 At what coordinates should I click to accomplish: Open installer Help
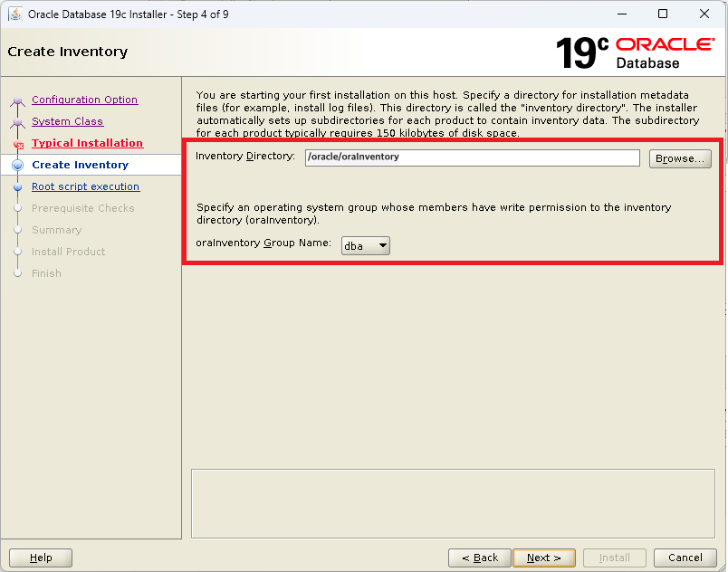click(x=41, y=558)
